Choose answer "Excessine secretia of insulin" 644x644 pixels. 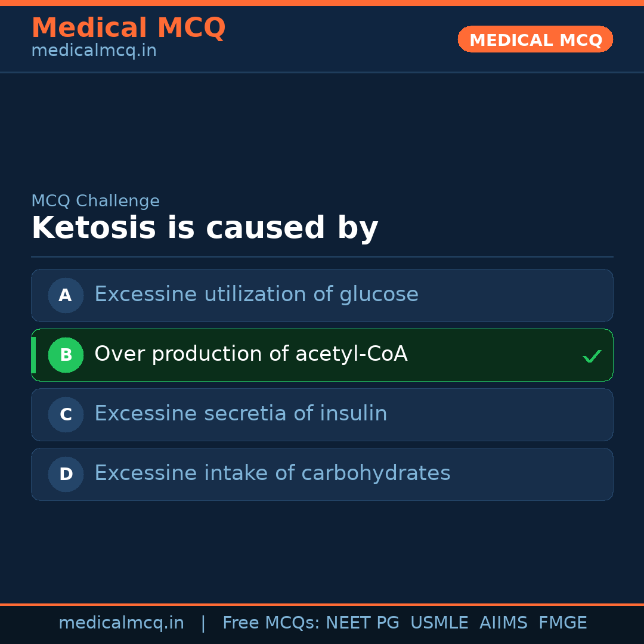[241, 414]
